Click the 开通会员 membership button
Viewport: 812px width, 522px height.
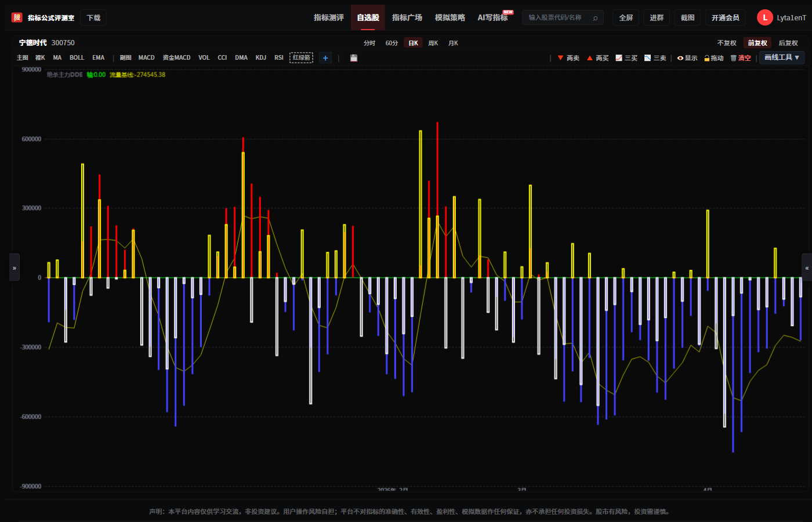725,18
